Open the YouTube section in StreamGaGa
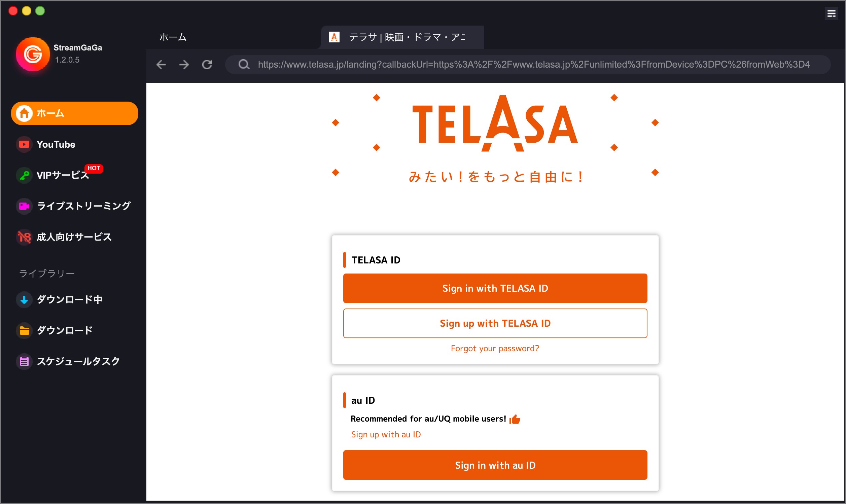The width and height of the screenshot is (846, 504). pos(56,144)
